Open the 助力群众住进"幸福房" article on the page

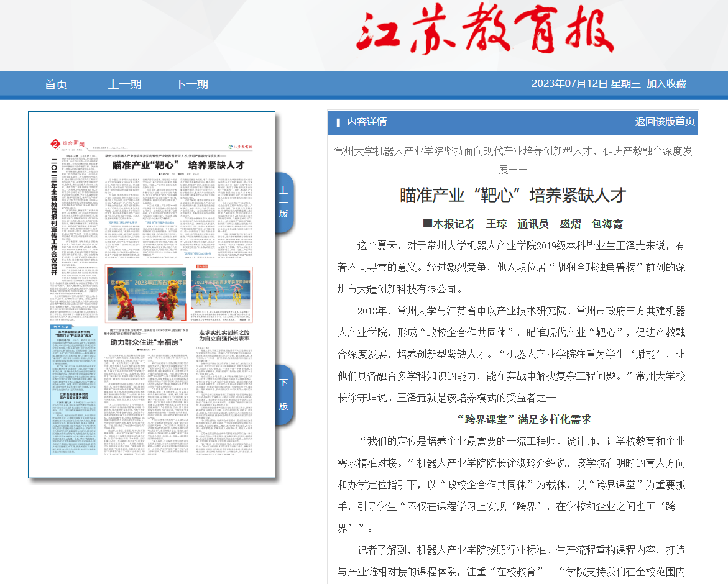(145, 342)
